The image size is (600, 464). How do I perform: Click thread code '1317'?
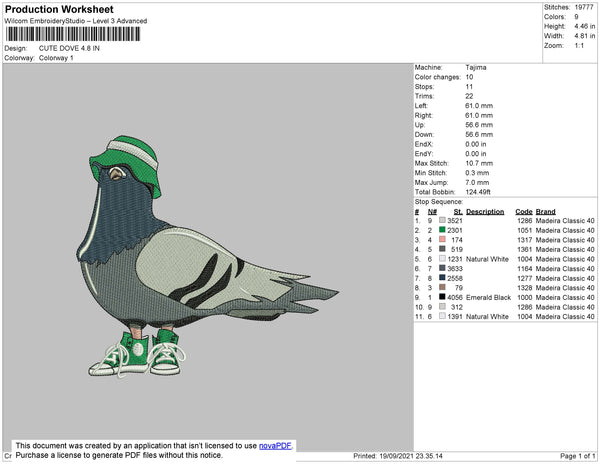pos(525,240)
